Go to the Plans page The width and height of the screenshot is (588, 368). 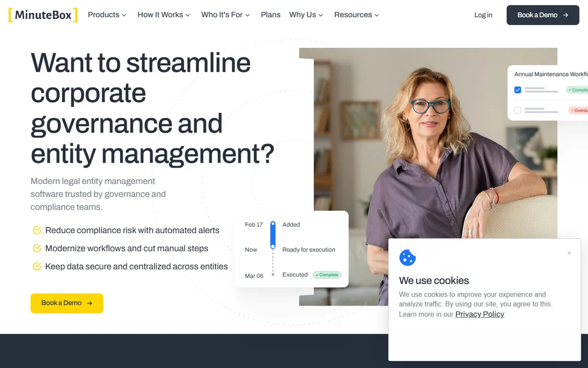pyautogui.click(x=270, y=15)
